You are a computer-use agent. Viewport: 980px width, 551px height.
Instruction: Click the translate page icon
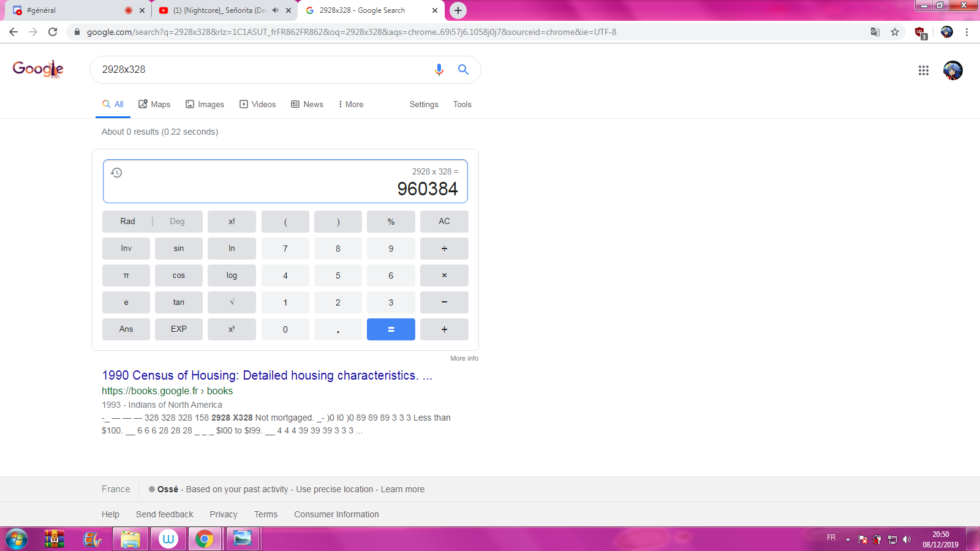(x=875, y=32)
